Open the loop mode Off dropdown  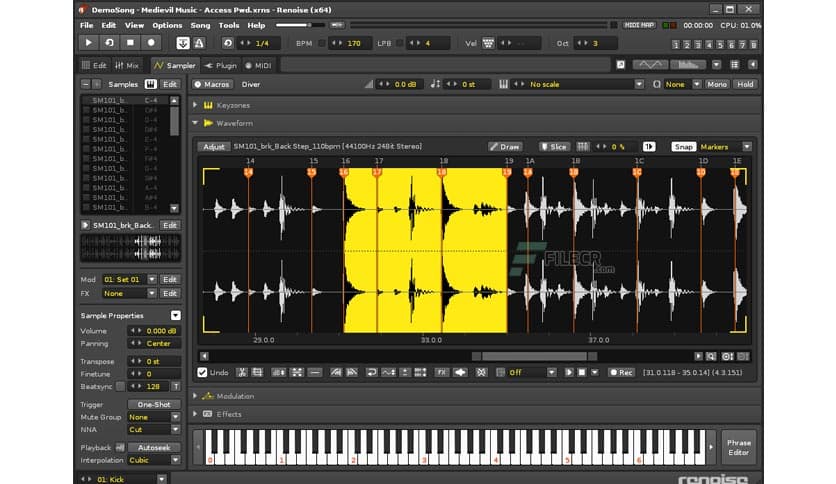552,373
